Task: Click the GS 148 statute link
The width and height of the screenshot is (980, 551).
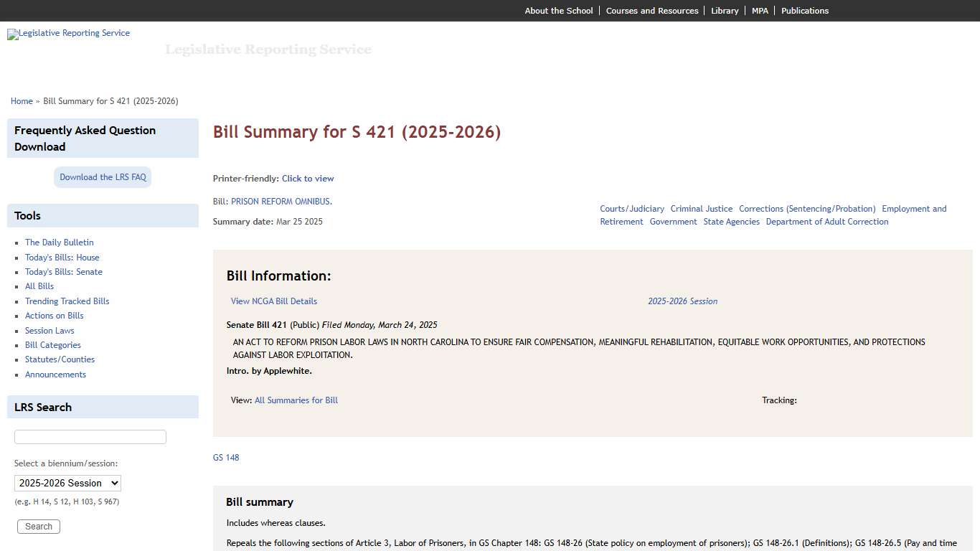Action: coord(226,457)
